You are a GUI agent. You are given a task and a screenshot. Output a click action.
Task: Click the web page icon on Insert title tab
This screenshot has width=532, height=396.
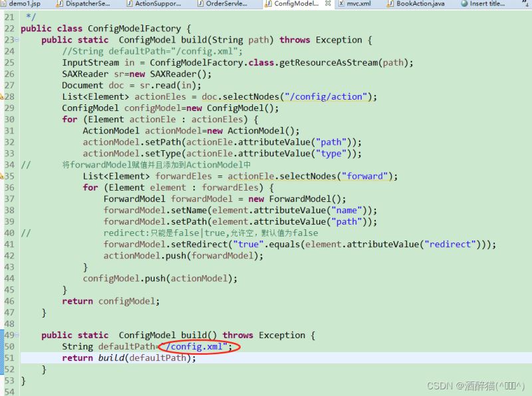464,4
